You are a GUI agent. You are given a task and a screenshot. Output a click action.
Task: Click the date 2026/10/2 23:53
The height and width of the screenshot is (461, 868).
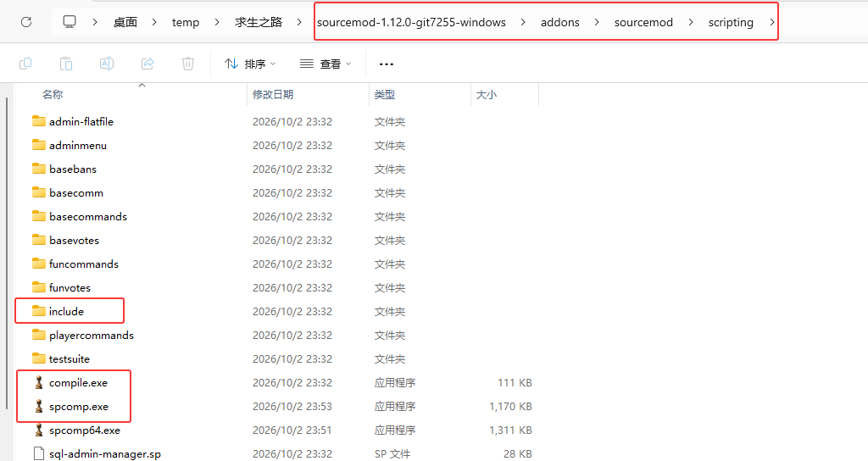point(292,406)
